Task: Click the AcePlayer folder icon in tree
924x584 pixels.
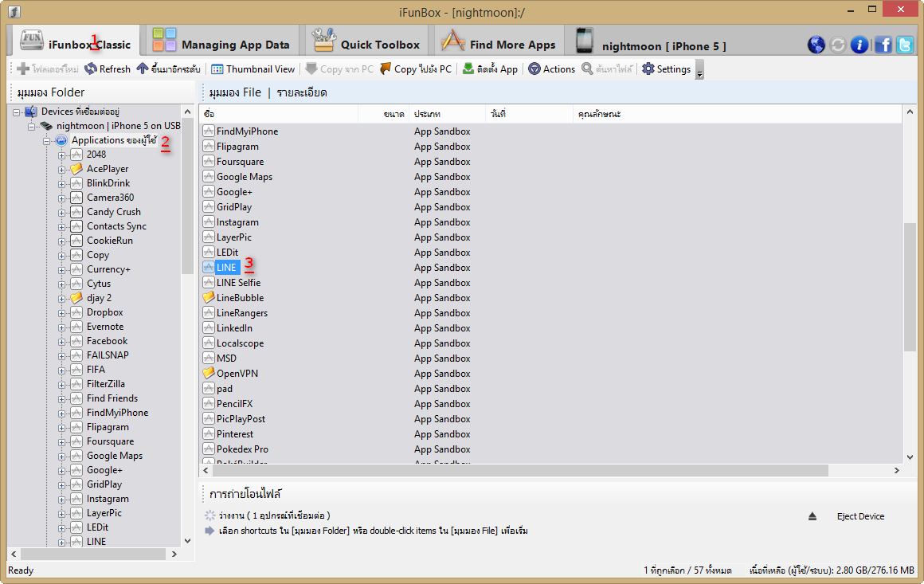Action: [76, 169]
